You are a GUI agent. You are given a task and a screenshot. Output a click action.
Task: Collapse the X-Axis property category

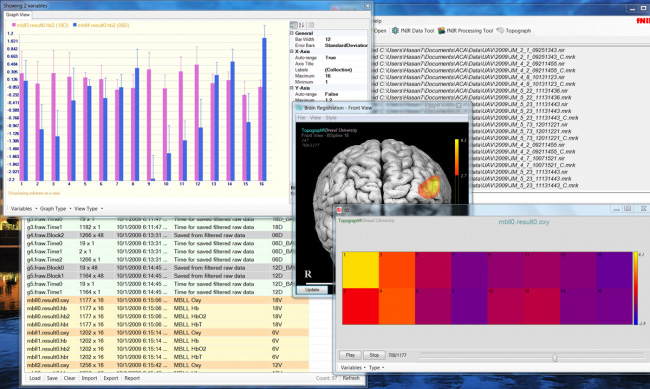[291, 51]
